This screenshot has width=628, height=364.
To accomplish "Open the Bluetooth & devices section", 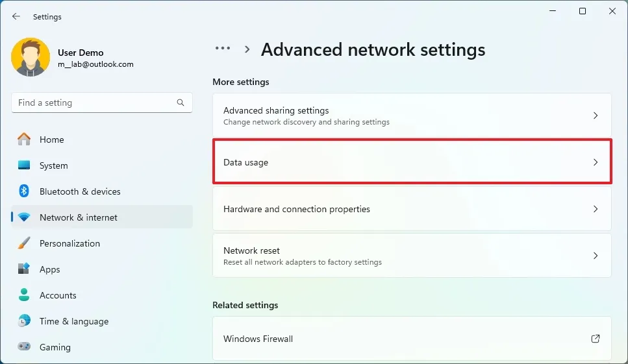I will pos(80,191).
